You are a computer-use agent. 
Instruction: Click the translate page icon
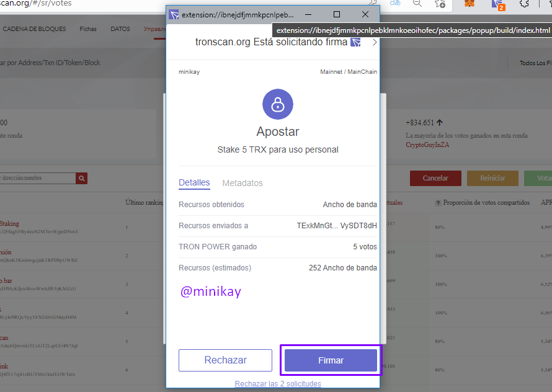click(x=395, y=3)
